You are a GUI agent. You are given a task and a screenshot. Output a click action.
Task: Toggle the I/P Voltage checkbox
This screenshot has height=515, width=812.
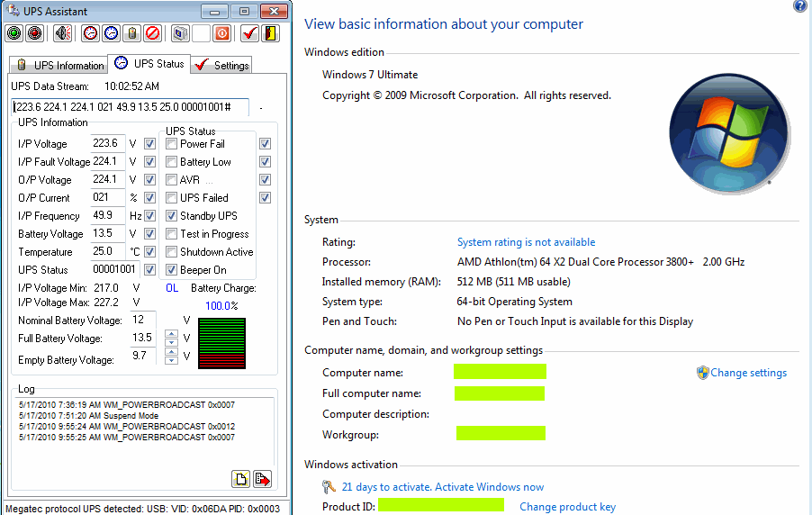pyautogui.click(x=149, y=143)
